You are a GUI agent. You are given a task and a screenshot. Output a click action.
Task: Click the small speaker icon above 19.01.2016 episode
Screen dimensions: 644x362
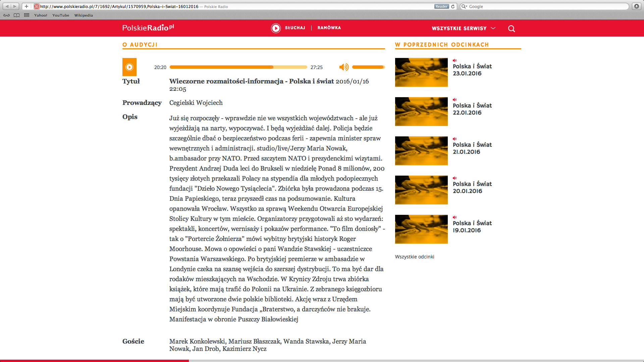[x=455, y=217]
